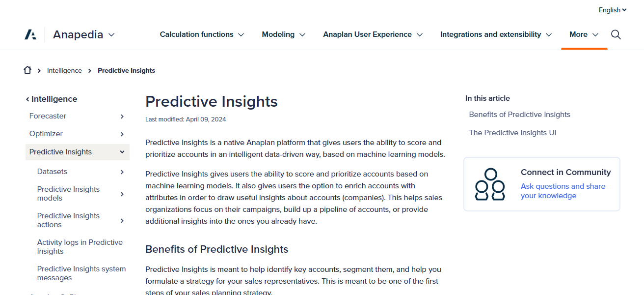644x295 pixels.
Task: Click the Community people icon
Action: point(490,184)
